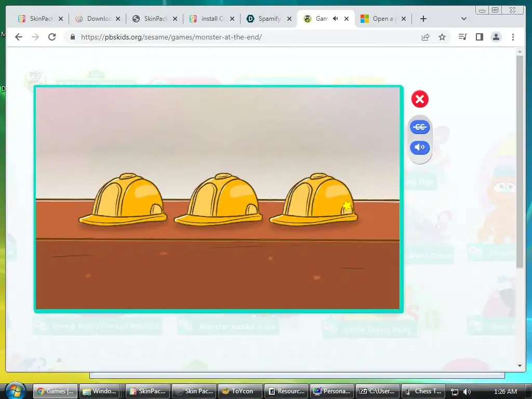This screenshot has height=399, width=532.
Task: Close the first SkinPack tab
Action: (x=61, y=19)
